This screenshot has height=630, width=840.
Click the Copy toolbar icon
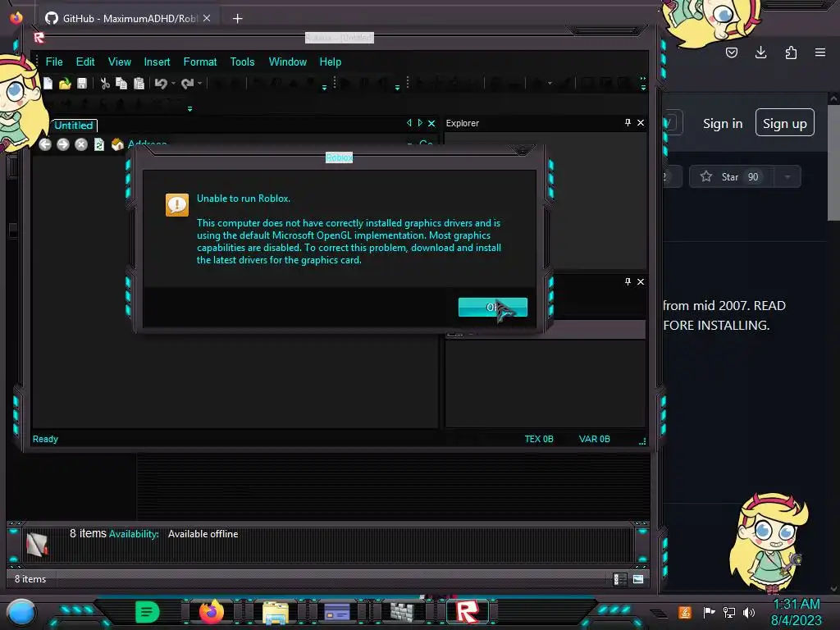point(121,84)
